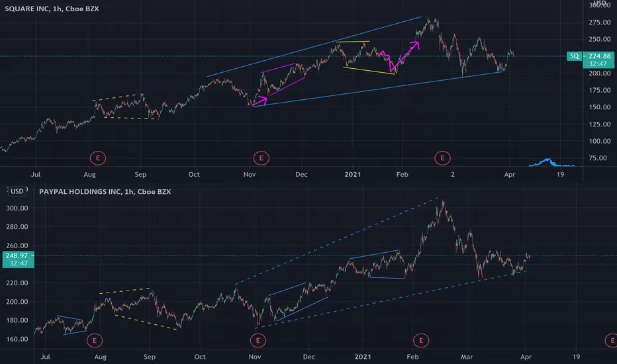Click 275.00 on Square price axis
Screen dimensions: 617x364
pos(600,23)
